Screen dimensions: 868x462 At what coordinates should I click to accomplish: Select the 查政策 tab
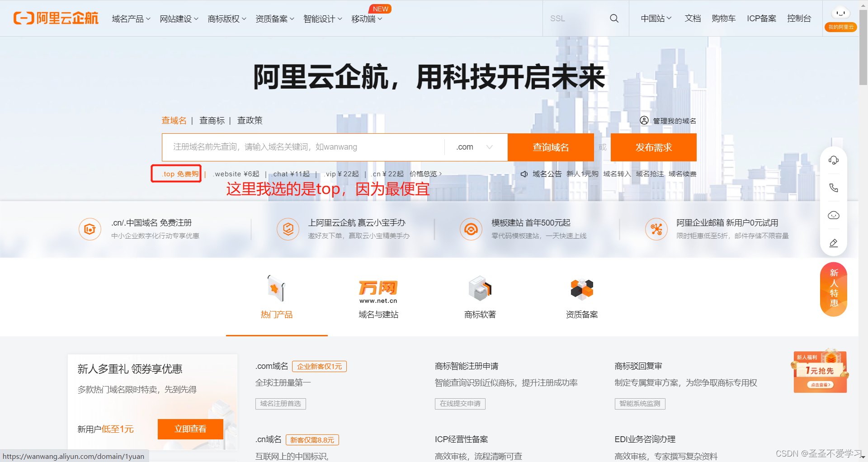pyautogui.click(x=250, y=120)
